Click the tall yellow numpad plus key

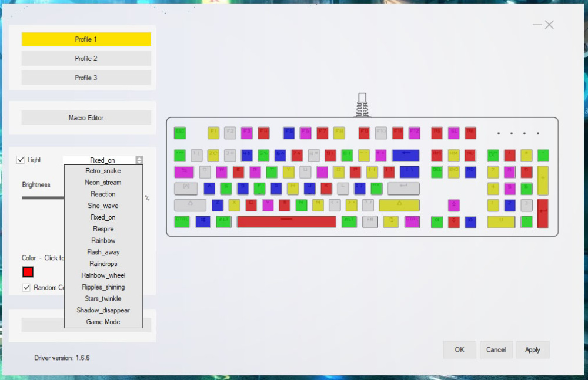pyautogui.click(x=543, y=180)
